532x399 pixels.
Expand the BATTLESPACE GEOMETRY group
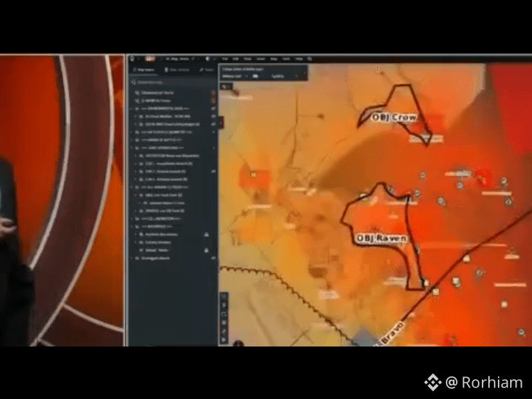tap(132, 132)
